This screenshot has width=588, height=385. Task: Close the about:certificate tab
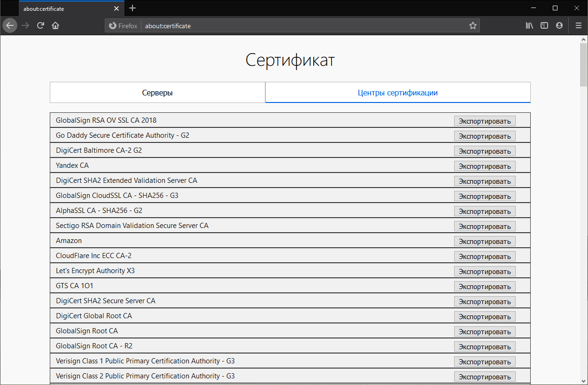[x=116, y=8]
